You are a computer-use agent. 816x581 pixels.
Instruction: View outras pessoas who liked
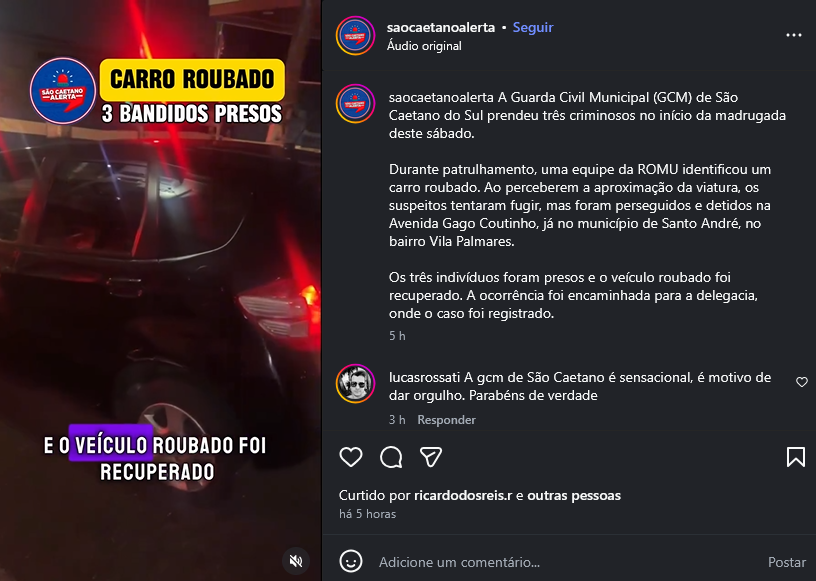574,495
